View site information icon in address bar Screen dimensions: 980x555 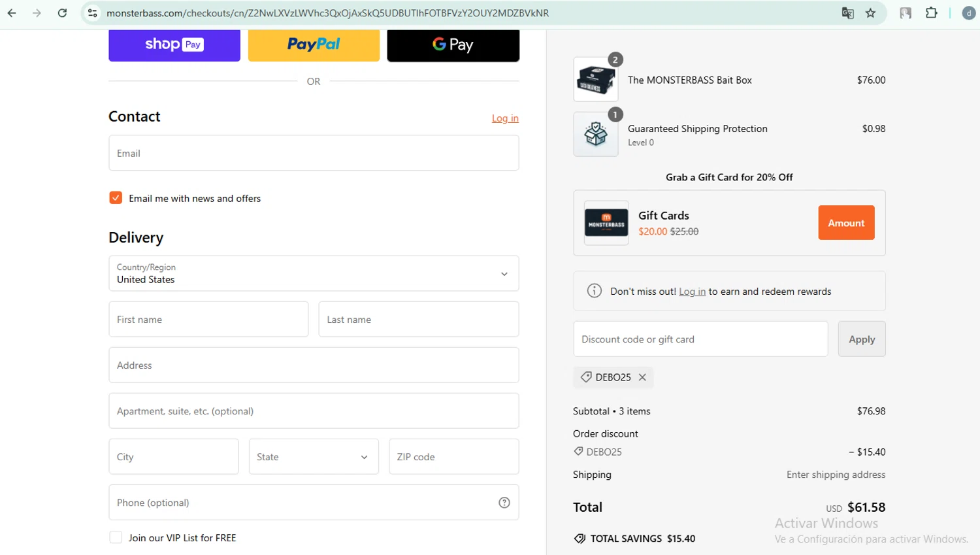pos(93,13)
